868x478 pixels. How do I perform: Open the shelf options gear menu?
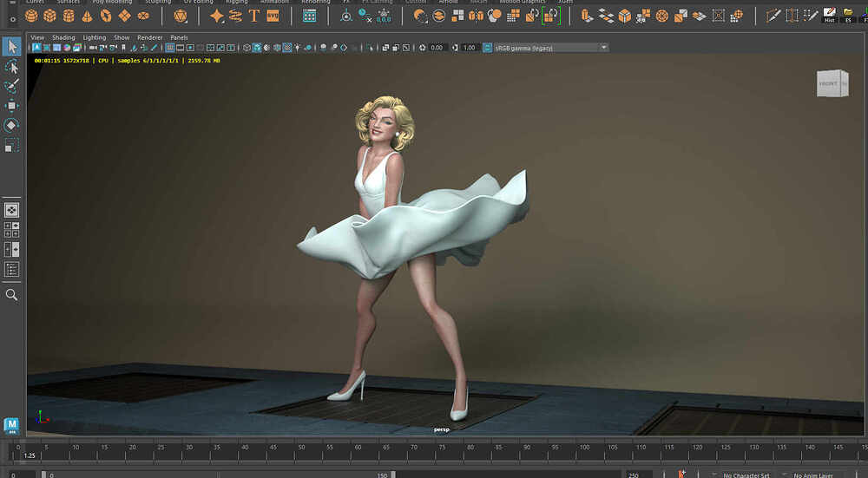point(12,19)
